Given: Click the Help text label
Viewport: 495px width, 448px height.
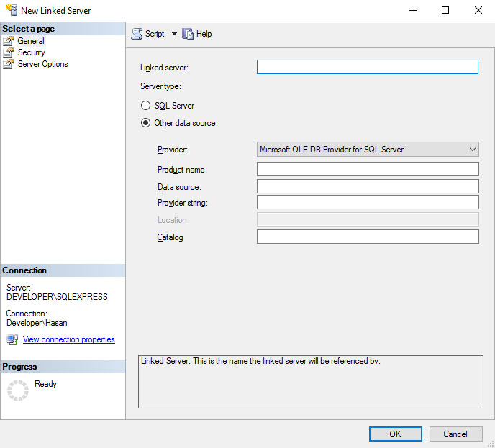Looking at the screenshot, I should click(204, 34).
